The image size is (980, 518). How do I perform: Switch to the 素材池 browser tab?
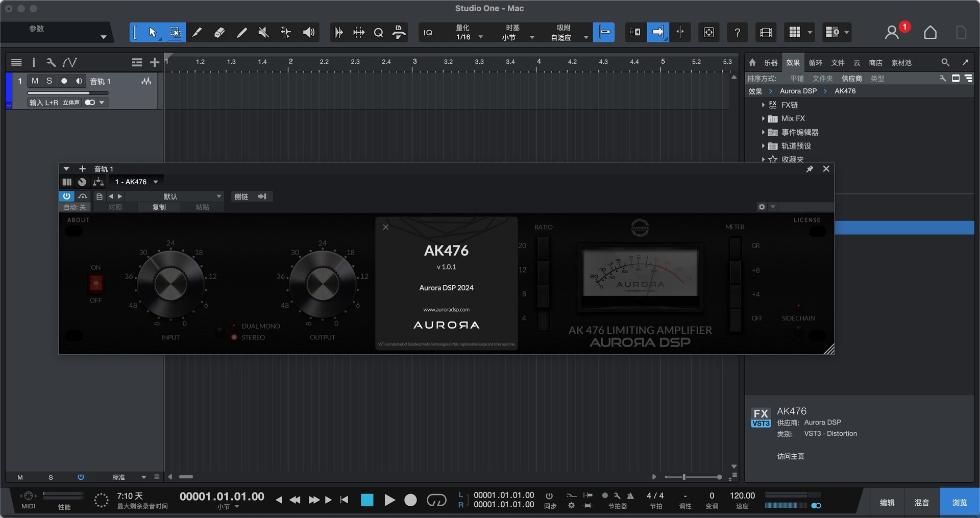pyautogui.click(x=901, y=63)
